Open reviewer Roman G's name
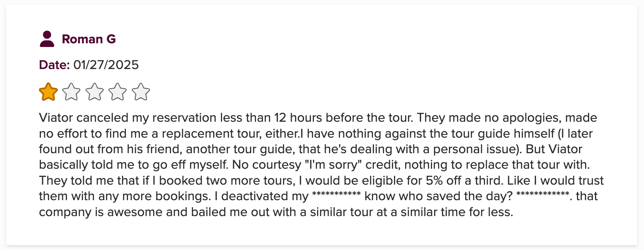Viewport: 644px width, 250px height. [x=89, y=39]
